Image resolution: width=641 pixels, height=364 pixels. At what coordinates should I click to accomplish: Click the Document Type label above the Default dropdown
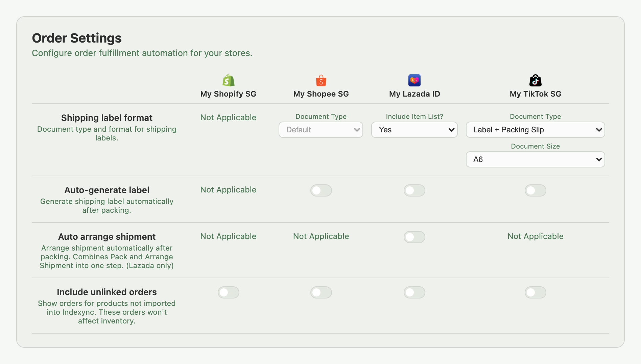321,116
